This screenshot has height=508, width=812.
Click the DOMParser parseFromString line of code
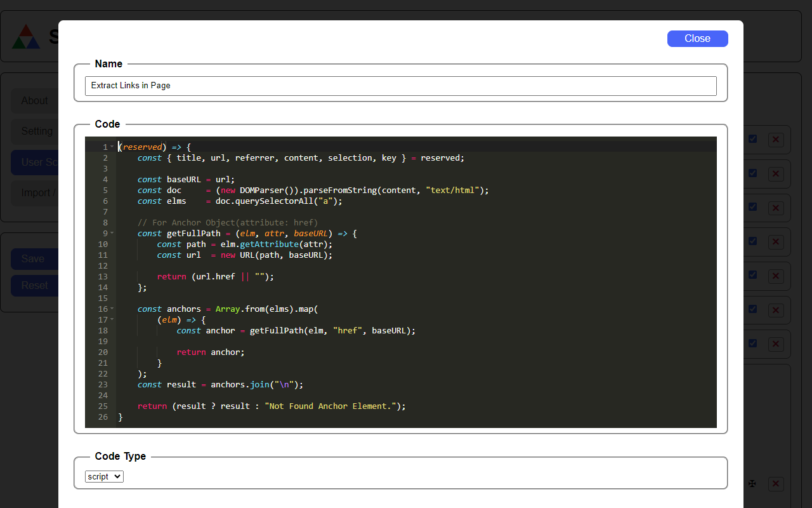[313, 190]
